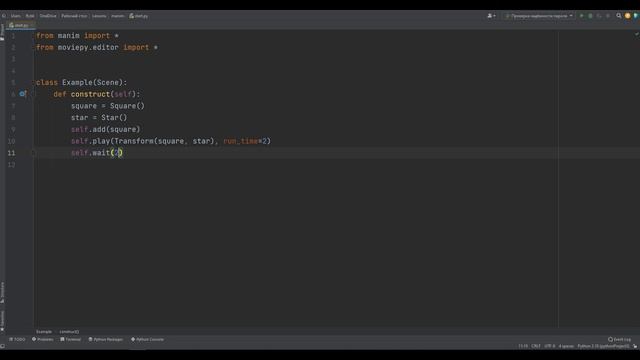Click the OneDrive breadcrumb folder
The image size is (640, 360).
48,16
